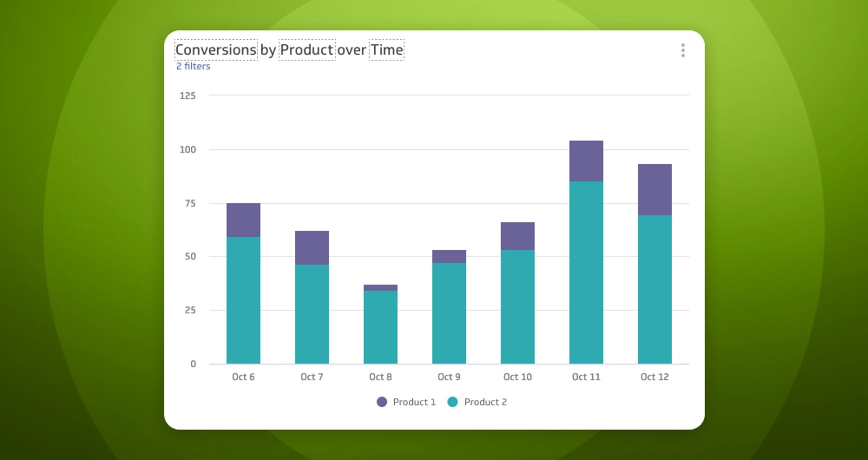Click the Oct 10 teal bar segment
Viewport: 868px width, 460px height.
[518, 307]
